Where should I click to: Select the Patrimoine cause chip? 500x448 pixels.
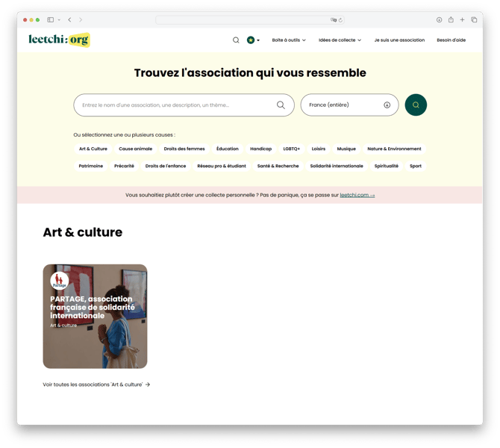click(91, 166)
